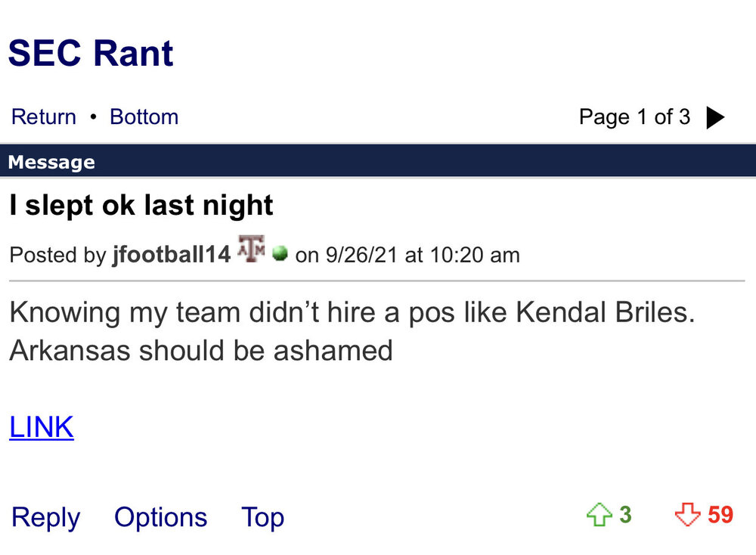Viewport: 756px width, 555px height.
Task: Open the SEC Rant board heading
Action: tap(91, 54)
